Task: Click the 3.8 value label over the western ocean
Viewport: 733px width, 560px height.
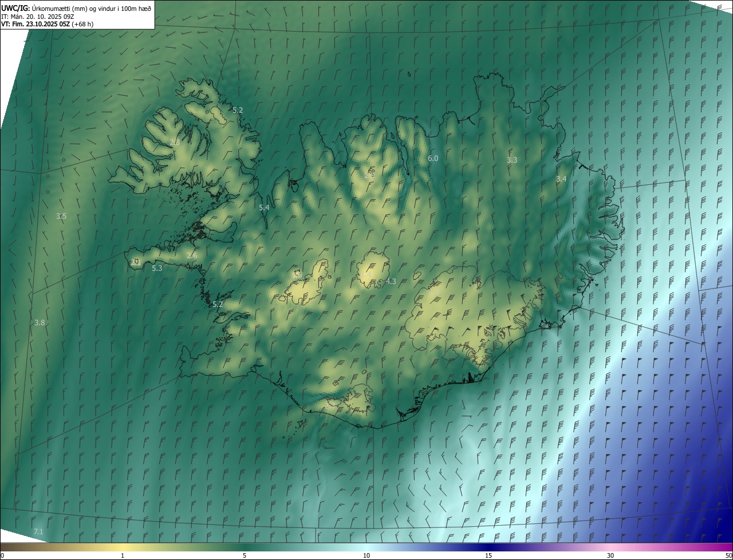Action: pos(40,323)
